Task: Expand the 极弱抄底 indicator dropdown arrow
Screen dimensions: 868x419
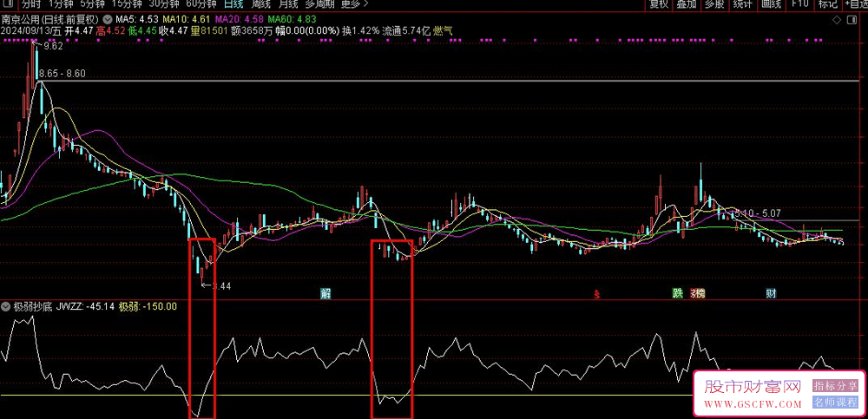Action: 6,306
